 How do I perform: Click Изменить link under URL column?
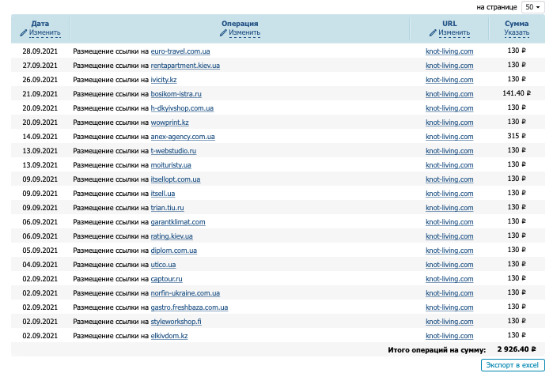[x=454, y=32]
